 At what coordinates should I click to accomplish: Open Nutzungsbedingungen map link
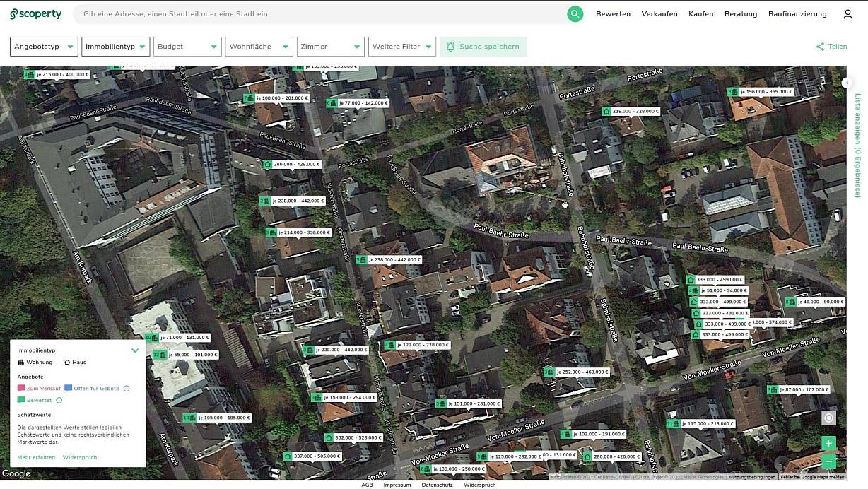(752, 477)
